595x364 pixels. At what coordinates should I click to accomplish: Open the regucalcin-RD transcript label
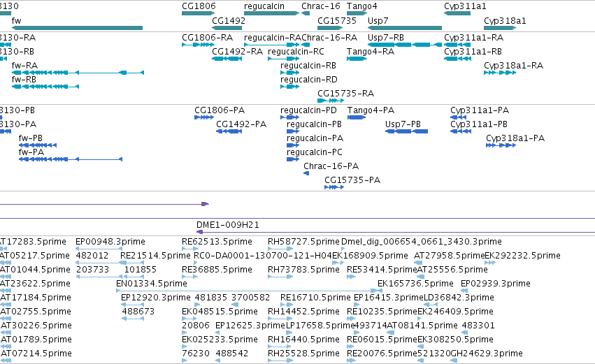click(x=309, y=80)
